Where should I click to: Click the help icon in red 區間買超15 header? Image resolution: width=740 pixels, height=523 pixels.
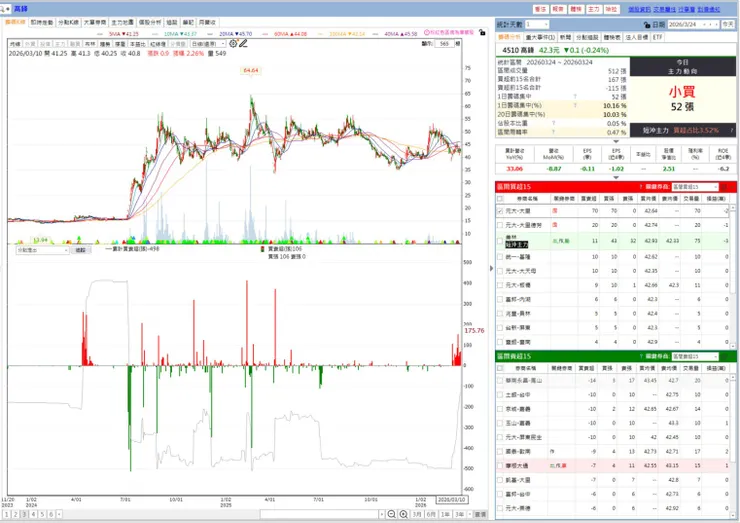(x=641, y=187)
